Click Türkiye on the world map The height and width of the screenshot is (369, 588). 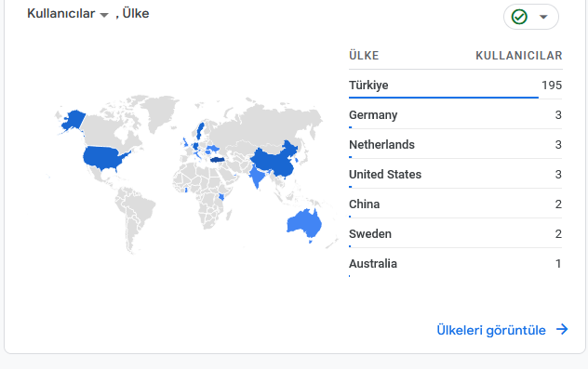point(217,160)
